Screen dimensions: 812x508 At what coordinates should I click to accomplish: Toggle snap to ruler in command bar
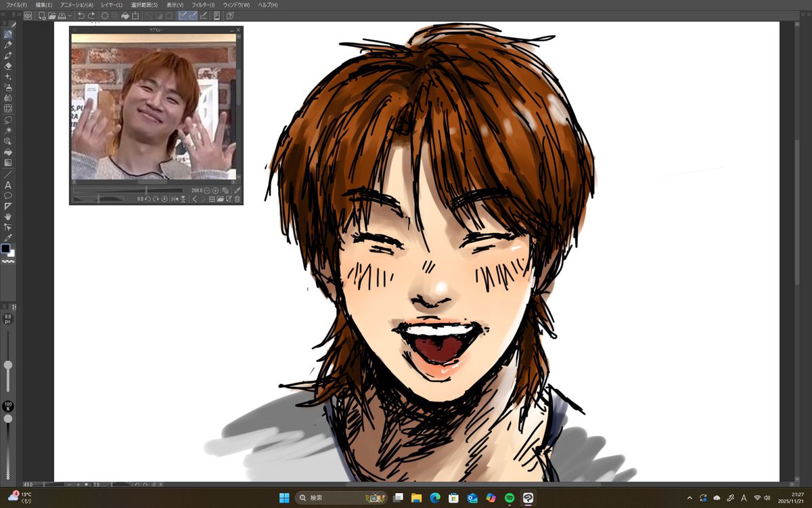click(183, 16)
